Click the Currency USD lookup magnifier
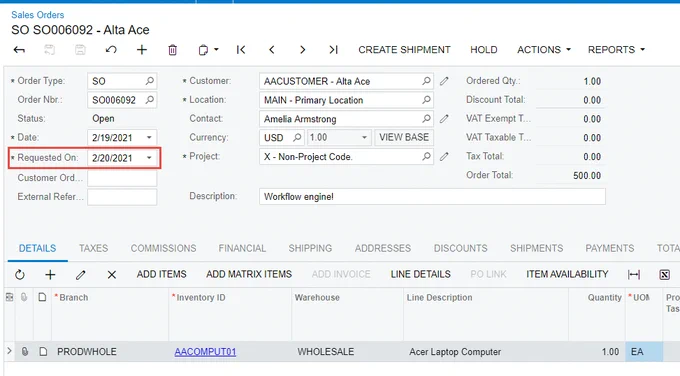Screen dimensions: 680x376 click(297, 137)
